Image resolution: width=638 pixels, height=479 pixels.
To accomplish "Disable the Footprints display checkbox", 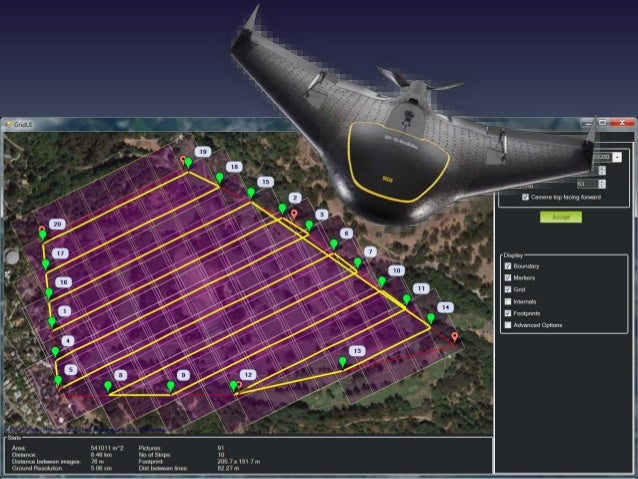I will click(x=508, y=313).
